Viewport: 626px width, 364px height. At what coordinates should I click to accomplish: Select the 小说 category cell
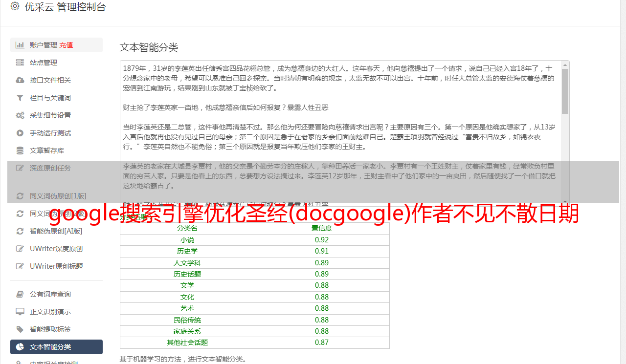point(187,240)
